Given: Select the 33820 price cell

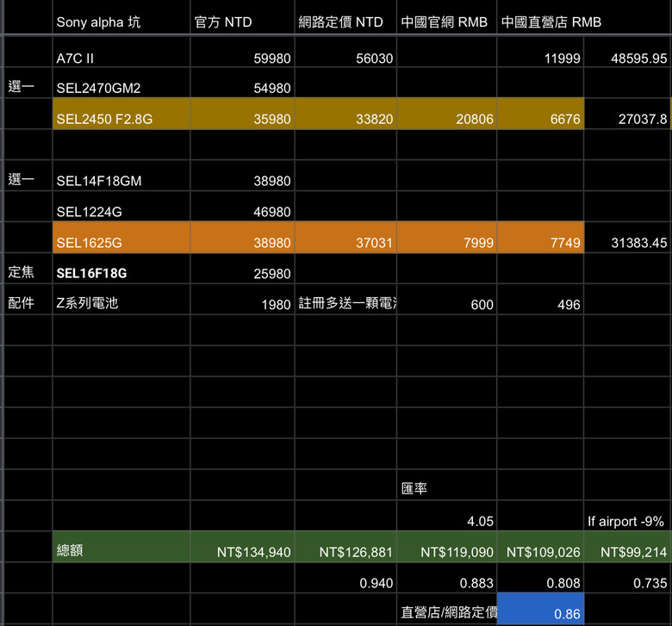Looking at the screenshot, I should coord(345,114).
